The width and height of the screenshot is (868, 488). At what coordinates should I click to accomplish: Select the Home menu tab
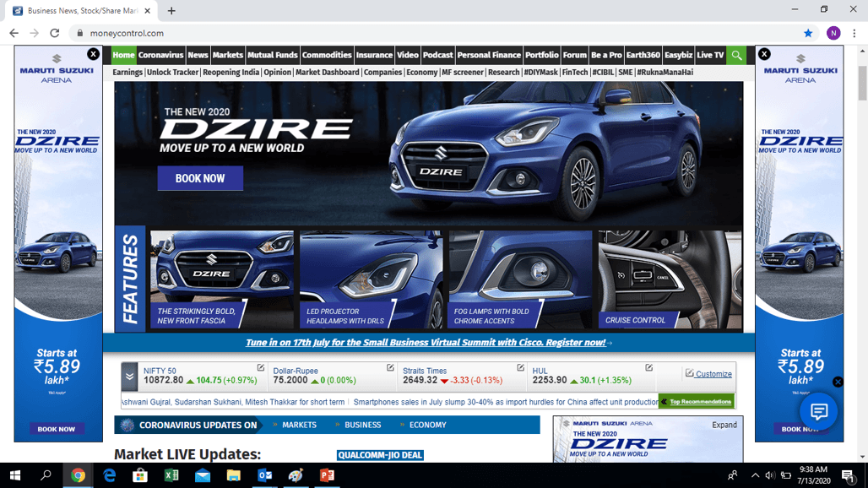pyautogui.click(x=123, y=55)
